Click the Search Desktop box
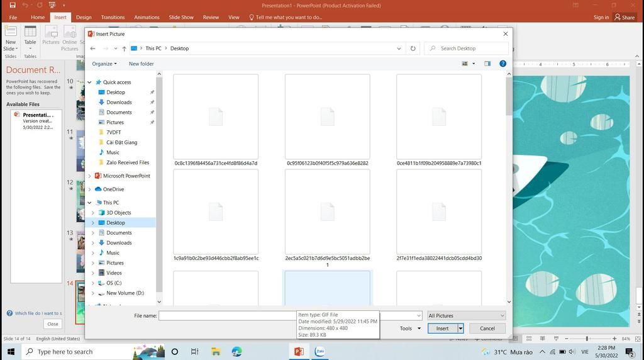 pos(466,48)
